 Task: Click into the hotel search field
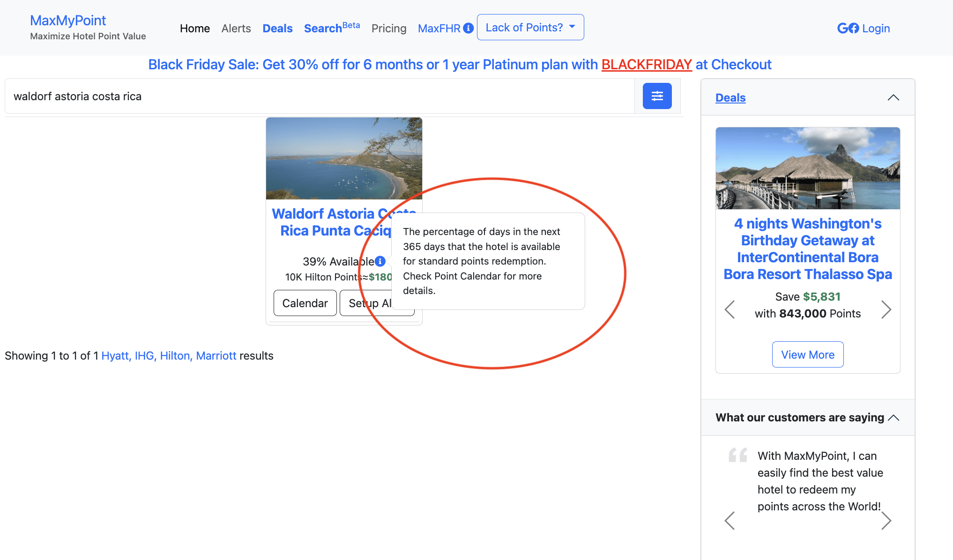[320, 96]
